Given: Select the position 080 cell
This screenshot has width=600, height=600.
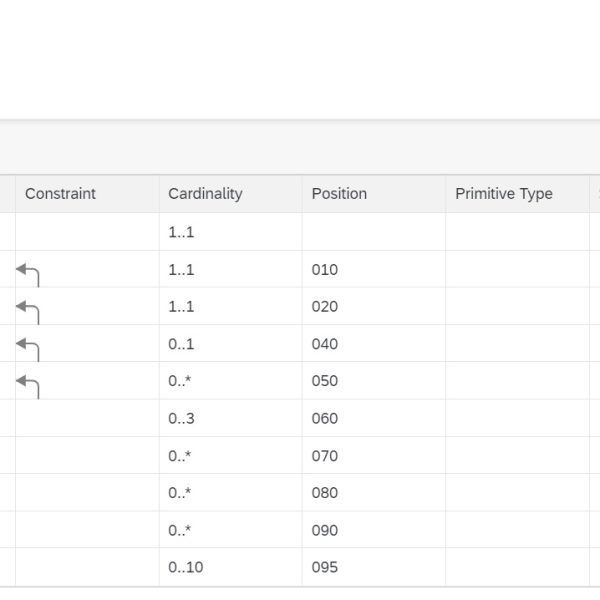Looking at the screenshot, I should tap(325, 493).
